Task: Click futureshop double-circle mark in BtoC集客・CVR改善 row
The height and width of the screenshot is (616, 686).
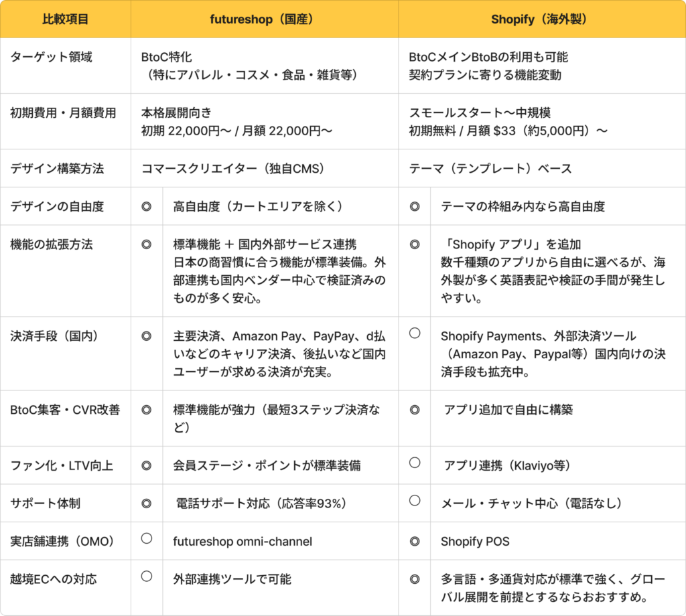Action: coord(147,410)
